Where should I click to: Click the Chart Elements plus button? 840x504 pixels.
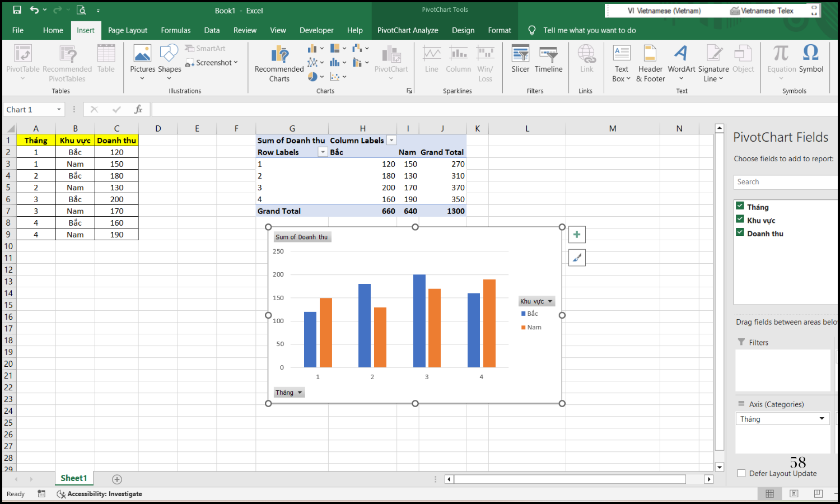(576, 234)
